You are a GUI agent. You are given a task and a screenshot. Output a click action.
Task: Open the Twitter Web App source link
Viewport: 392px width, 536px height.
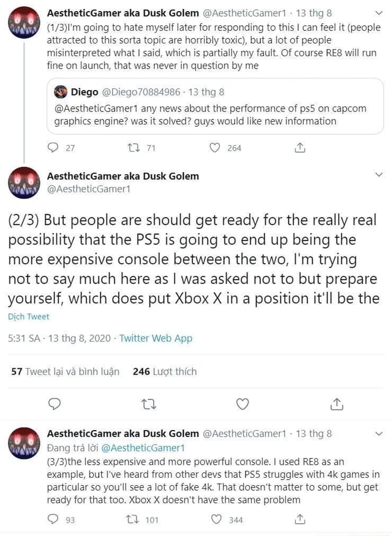pos(156,338)
